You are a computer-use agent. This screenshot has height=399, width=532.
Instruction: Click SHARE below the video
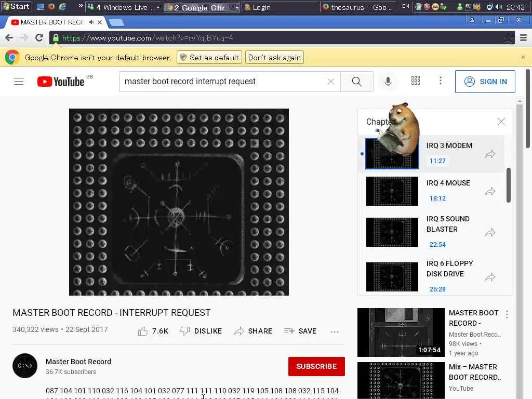pyautogui.click(x=253, y=331)
